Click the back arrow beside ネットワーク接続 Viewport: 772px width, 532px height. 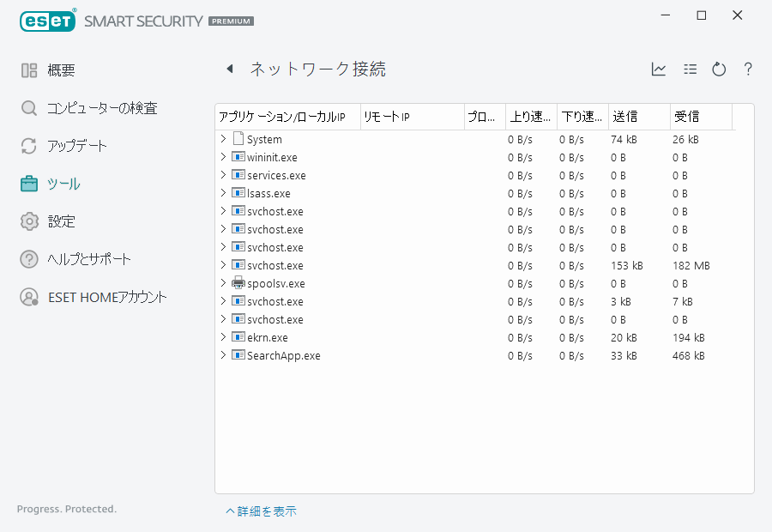pos(229,70)
